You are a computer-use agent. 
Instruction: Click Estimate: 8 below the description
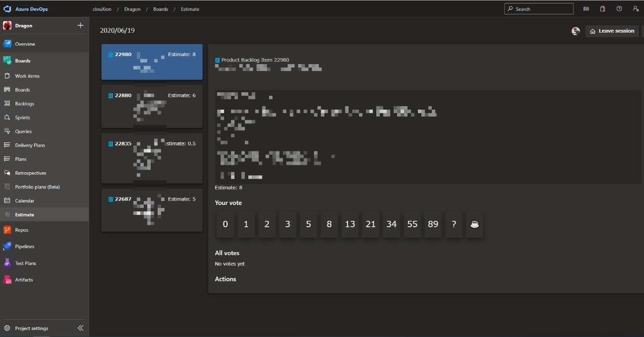point(229,188)
